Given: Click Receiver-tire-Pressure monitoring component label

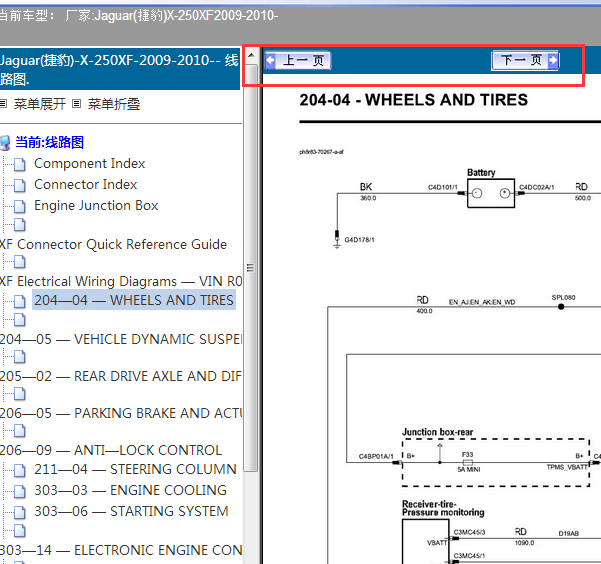Looking at the screenshot, I should click(x=443, y=508).
